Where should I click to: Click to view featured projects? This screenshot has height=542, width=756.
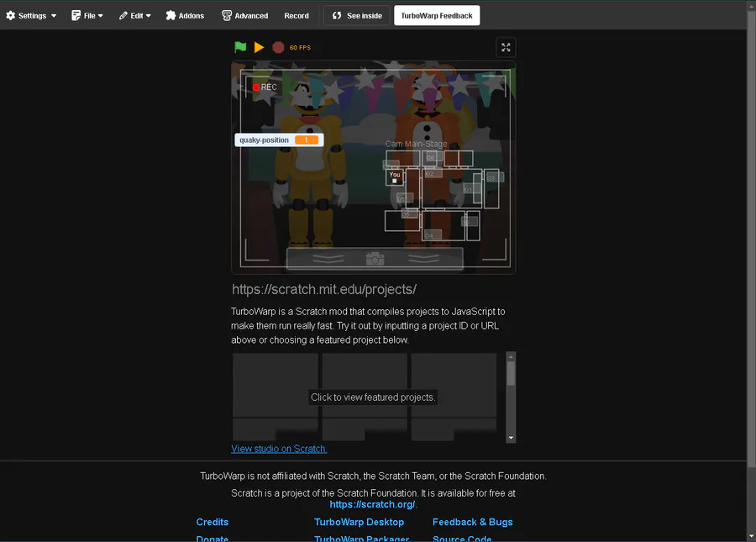(x=373, y=397)
